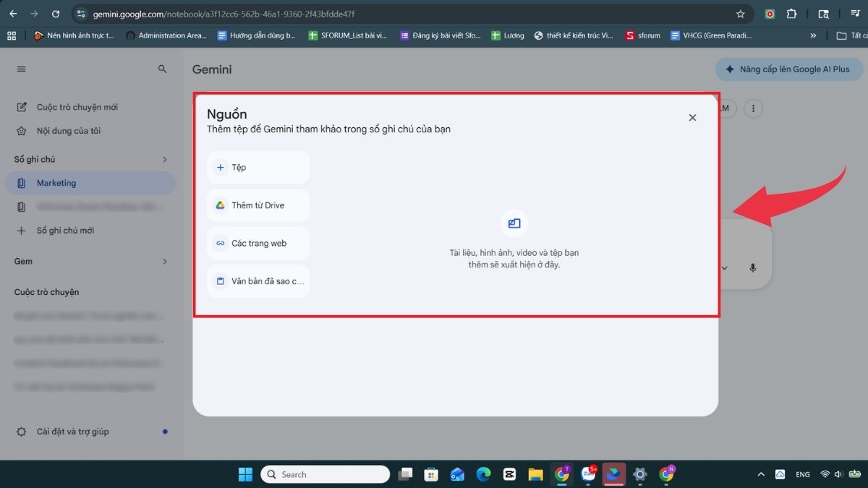Open Zalo app on taskbar
The image size is (868, 488).
[588, 474]
